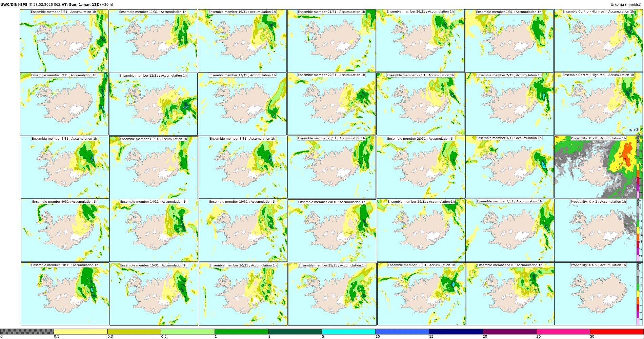Viewport: 644px width, 339px height.
Task: Select the 'VT: Sun. 1.mar. 12Z' valid time text
Action: click(x=80, y=5)
